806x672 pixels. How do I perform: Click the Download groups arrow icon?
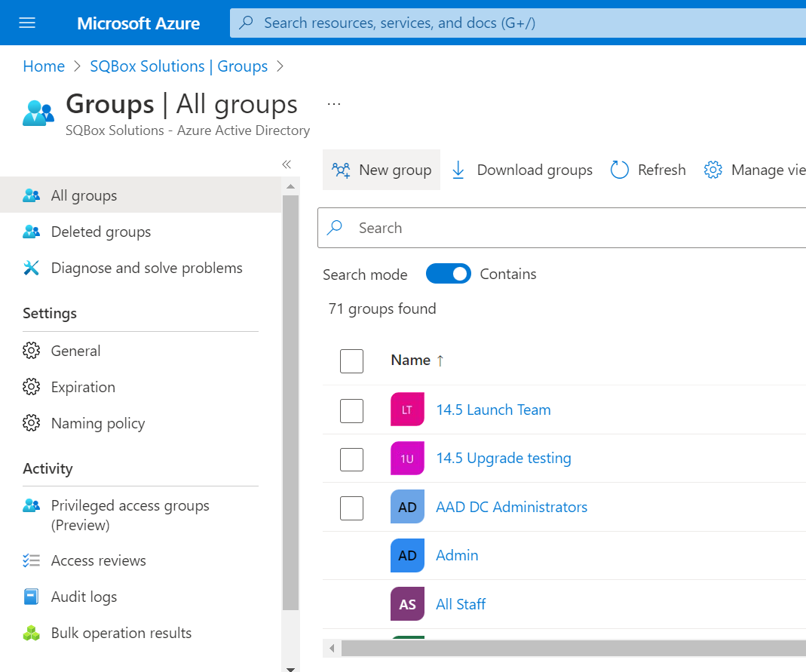pos(458,170)
